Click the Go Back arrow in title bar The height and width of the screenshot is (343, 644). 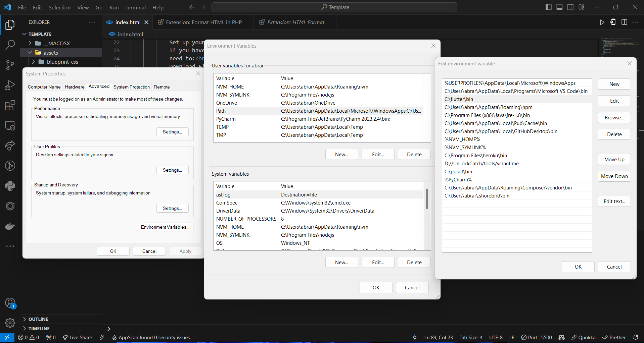point(192,7)
